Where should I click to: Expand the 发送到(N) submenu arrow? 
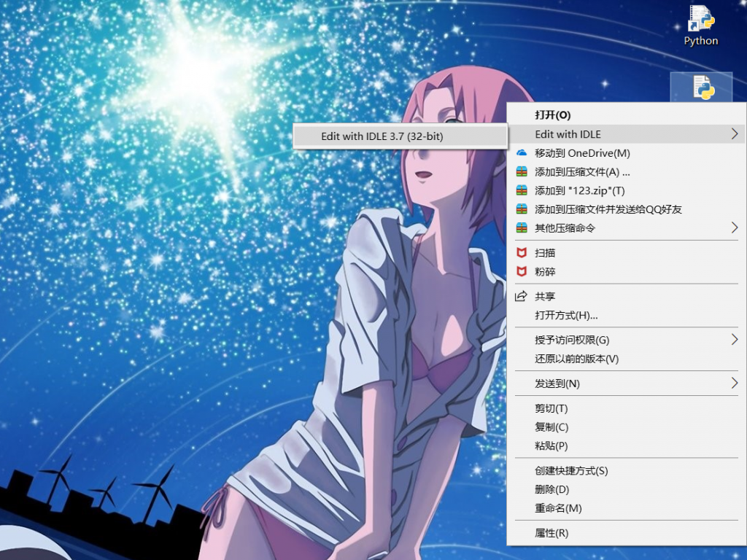pyautogui.click(x=734, y=384)
